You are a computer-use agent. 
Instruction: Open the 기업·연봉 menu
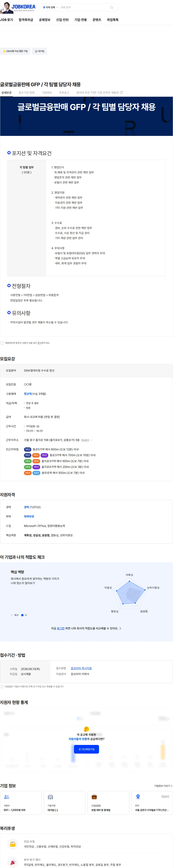80,20
